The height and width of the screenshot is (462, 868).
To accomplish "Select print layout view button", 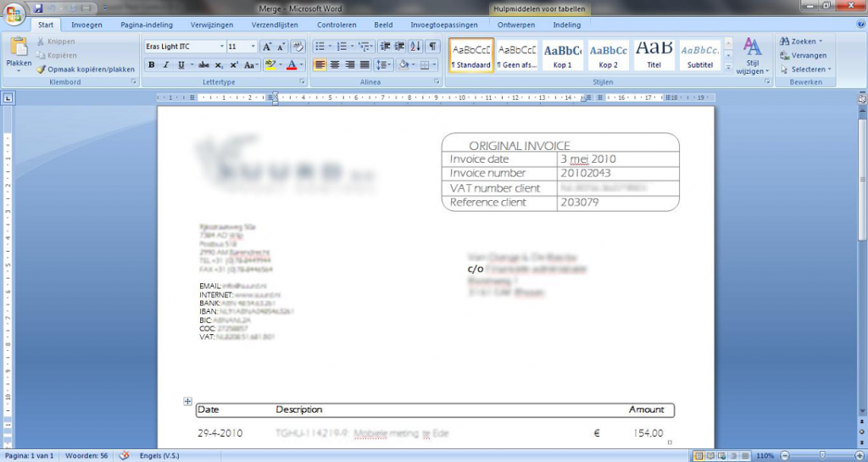I will (699, 456).
